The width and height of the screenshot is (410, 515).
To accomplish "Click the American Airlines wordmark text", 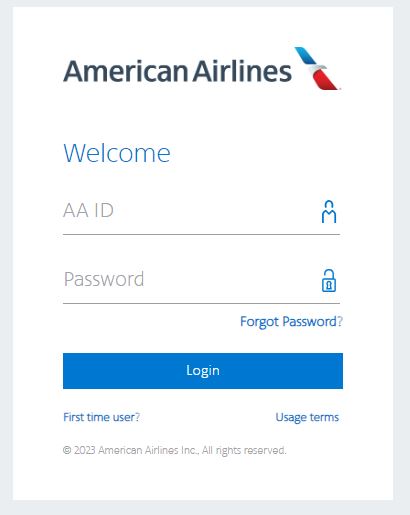I will click(177, 71).
